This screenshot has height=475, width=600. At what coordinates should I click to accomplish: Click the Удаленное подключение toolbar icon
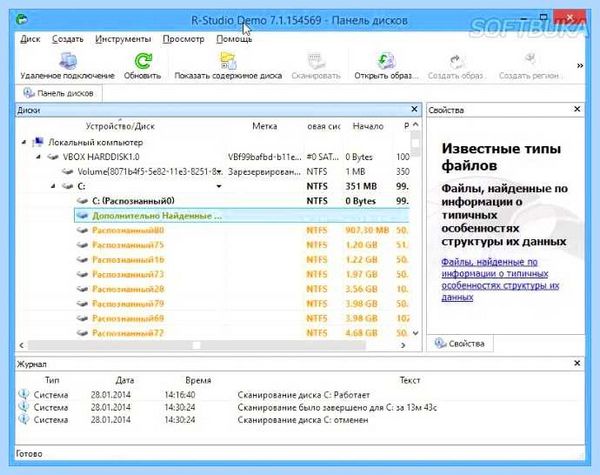[68, 60]
